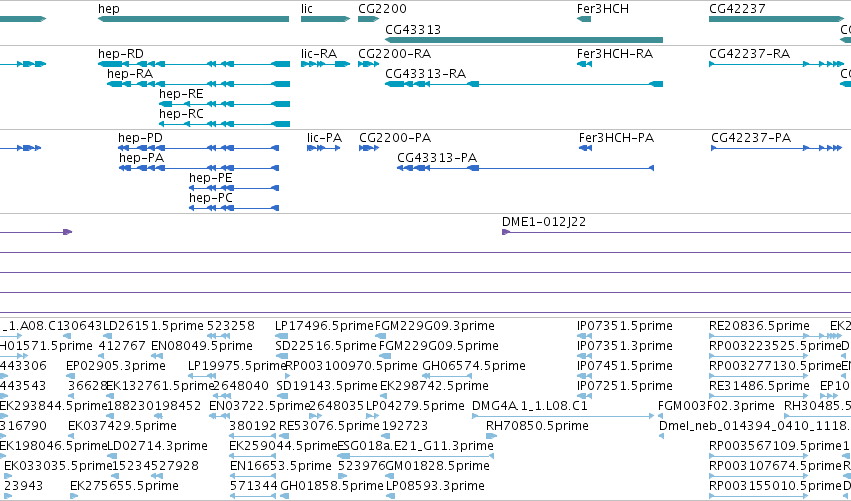The height and width of the screenshot is (501, 851).
Task: Open EST RE31486.5prime
Action: (x=759, y=386)
